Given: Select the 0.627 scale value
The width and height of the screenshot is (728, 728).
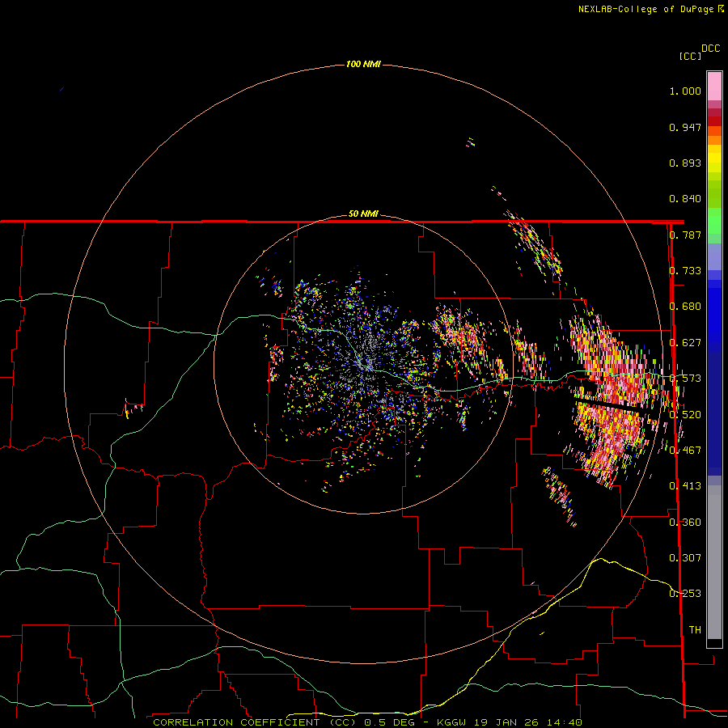Looking at the screenshot, I should point(685,343).
